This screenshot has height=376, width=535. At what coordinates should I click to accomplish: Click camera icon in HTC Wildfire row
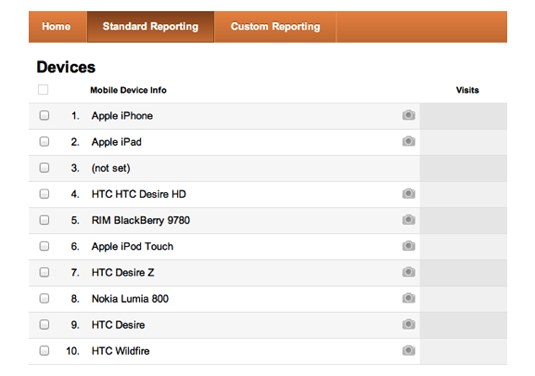[x=408, y=350]
